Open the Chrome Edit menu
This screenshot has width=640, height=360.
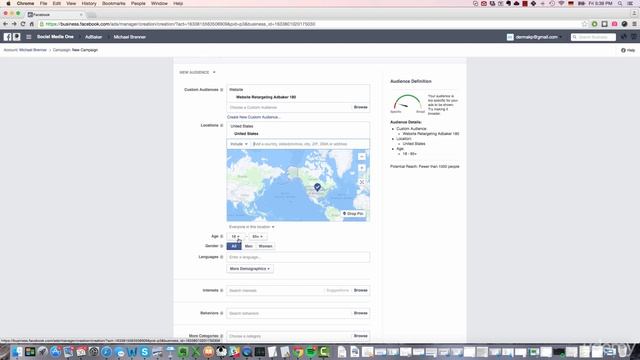point(57,3)
